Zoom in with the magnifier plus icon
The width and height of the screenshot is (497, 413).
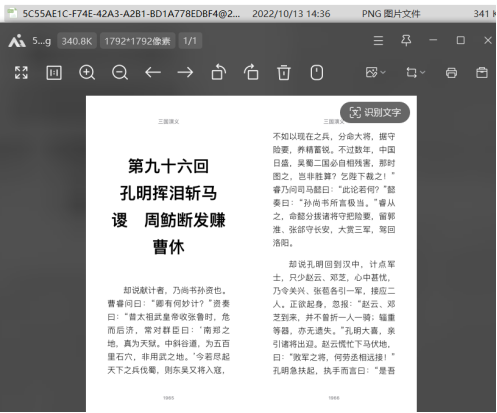pyautogui.click(x=87, y=72)
